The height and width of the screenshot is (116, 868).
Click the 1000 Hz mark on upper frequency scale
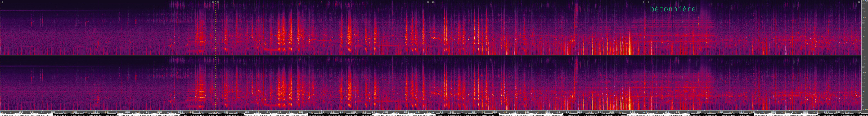[x=864, y=17]
